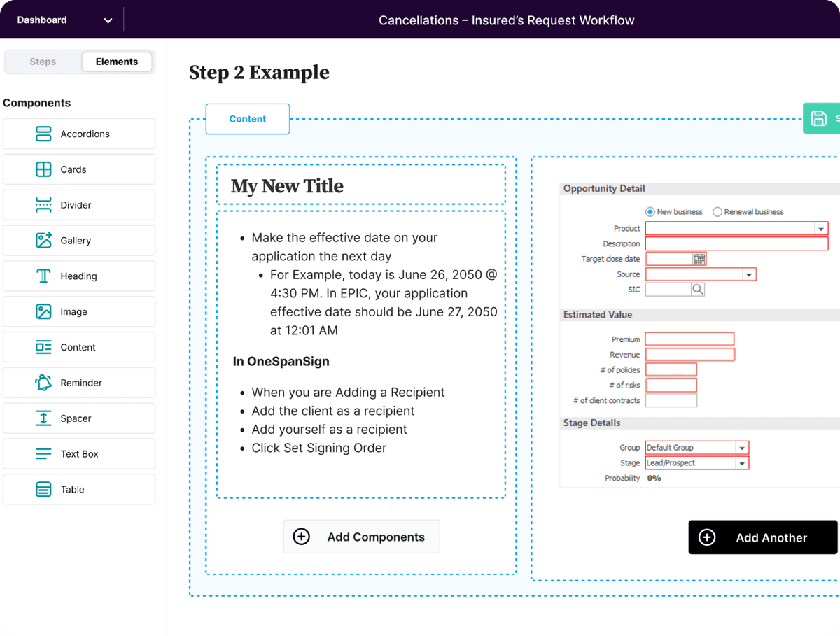840x636 pixels.
Task: Click the SIC magnifier search icon
Action: click(697, 288)
